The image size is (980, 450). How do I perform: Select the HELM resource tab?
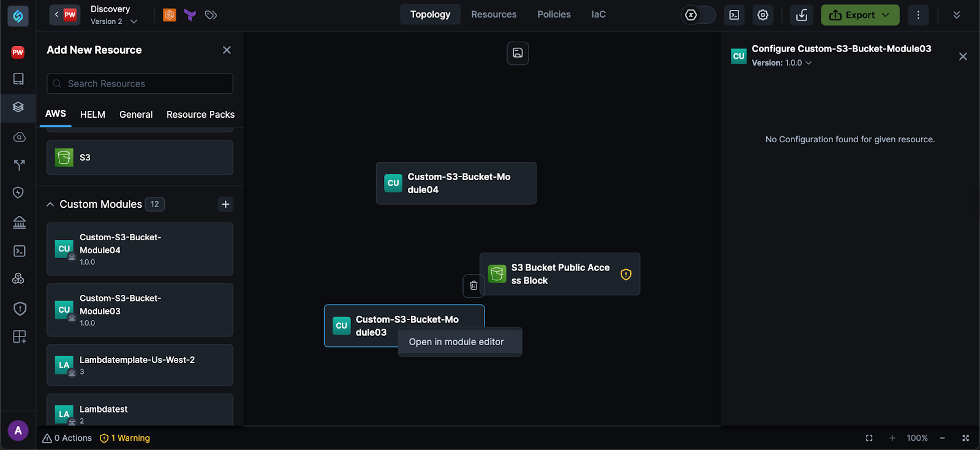[92, 115]
